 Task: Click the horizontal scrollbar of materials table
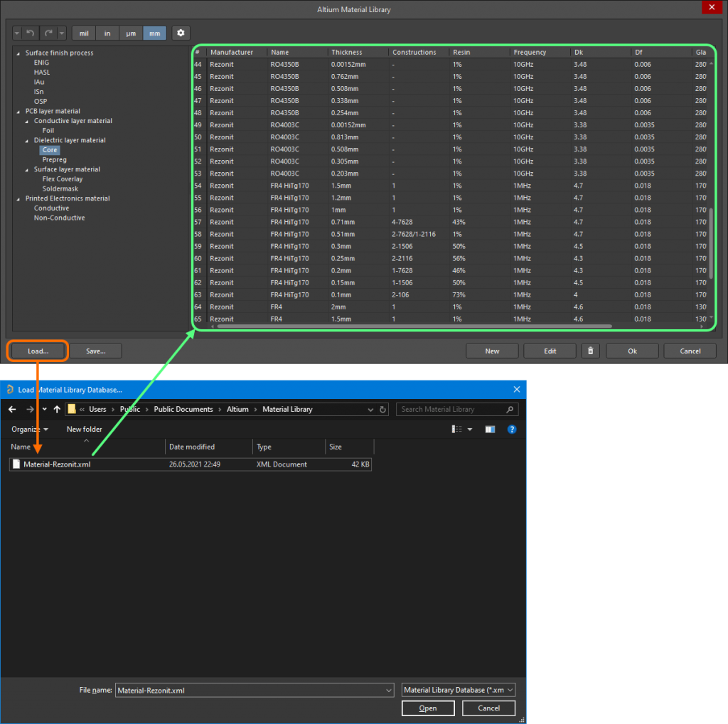pyautogui.click(x=414, y=326)
